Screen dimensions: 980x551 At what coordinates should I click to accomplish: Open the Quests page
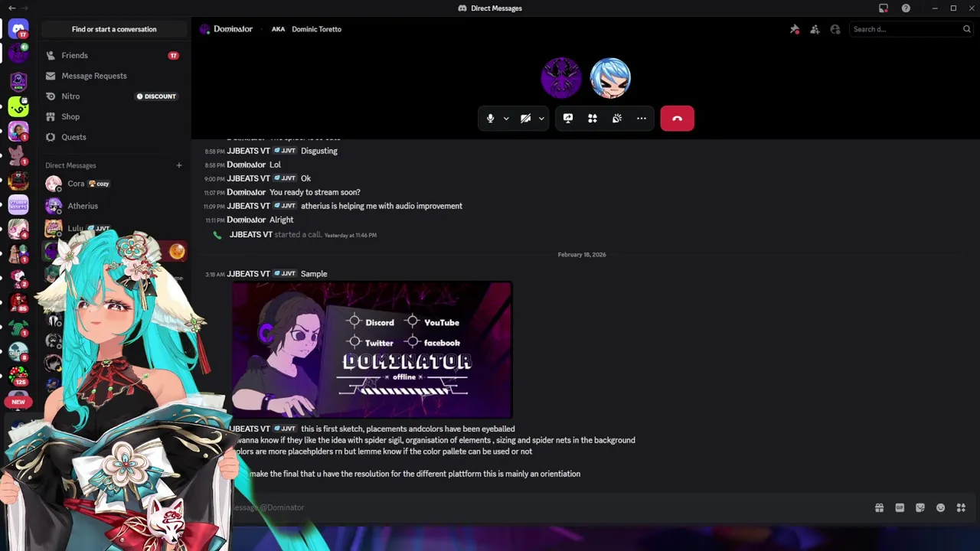113,137
